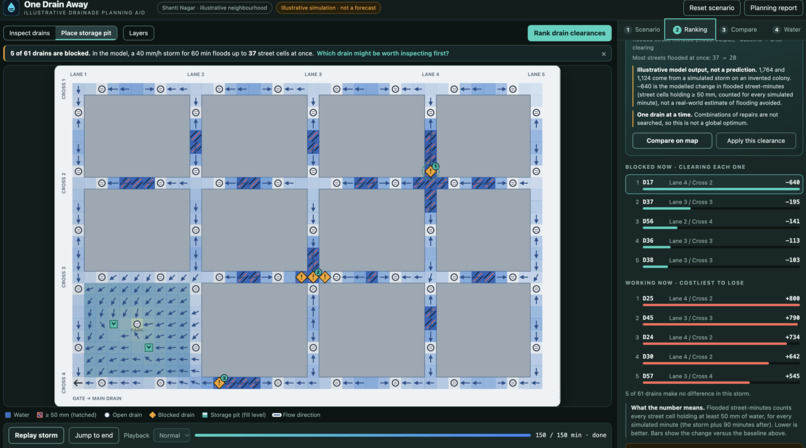Click the 'BLOCKED NOW · CLEARING EACH ONE' heading
806x448 pixels.
pos(685,167)
